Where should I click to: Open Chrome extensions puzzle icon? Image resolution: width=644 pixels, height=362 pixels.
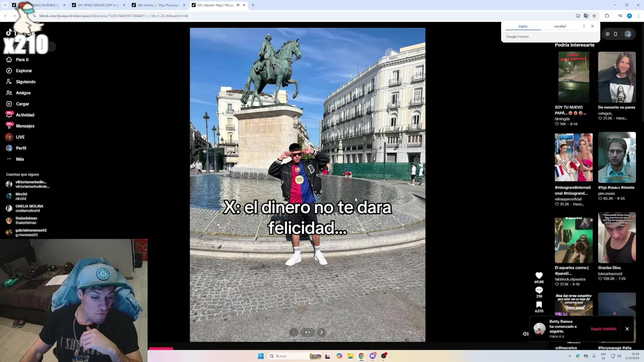(x=607, y=16)
